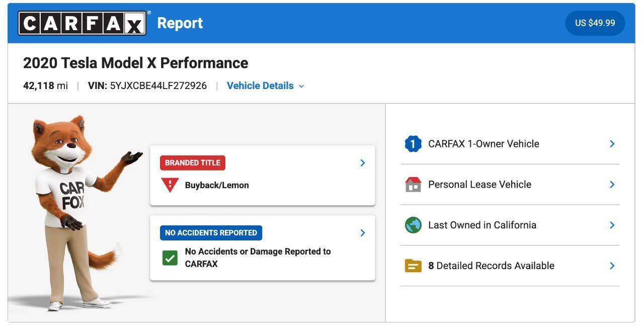
Task: Expand arrow on 8 Detailed Records row
Action: [612, 266]
